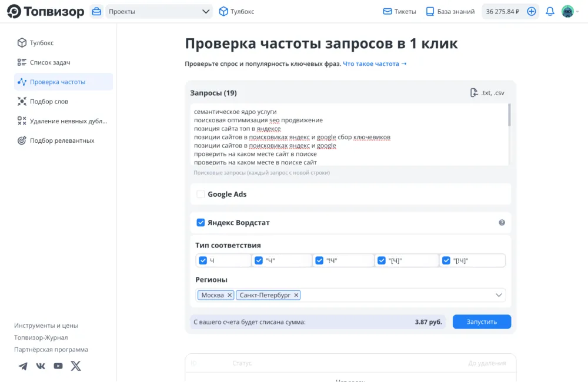Remove the Санкт-Петербург region tag

click(296, 296)
